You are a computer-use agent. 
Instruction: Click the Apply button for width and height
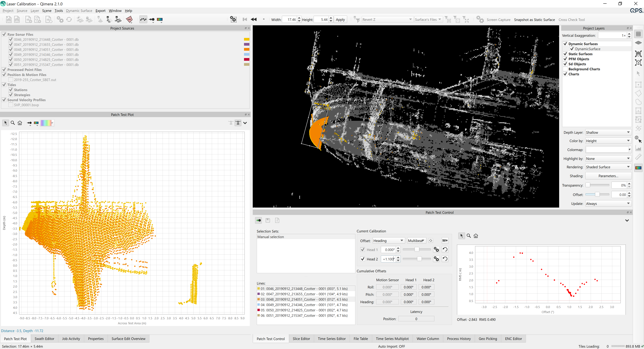pyautogui.click(x=340, y=19)
